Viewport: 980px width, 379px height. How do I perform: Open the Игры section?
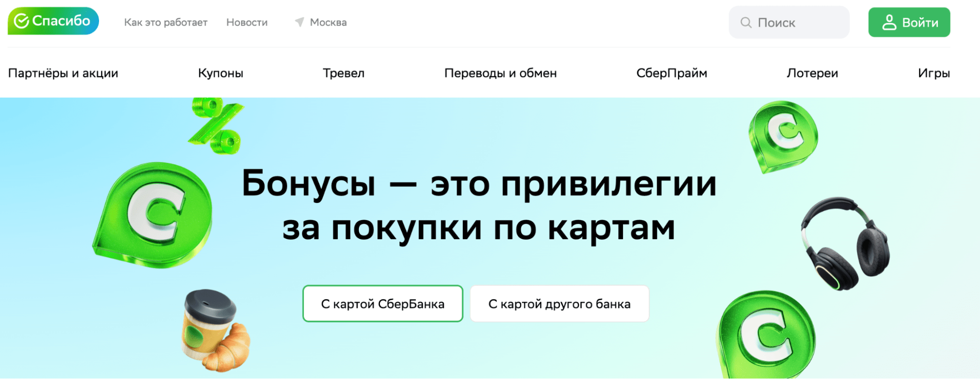click(934, 73)
